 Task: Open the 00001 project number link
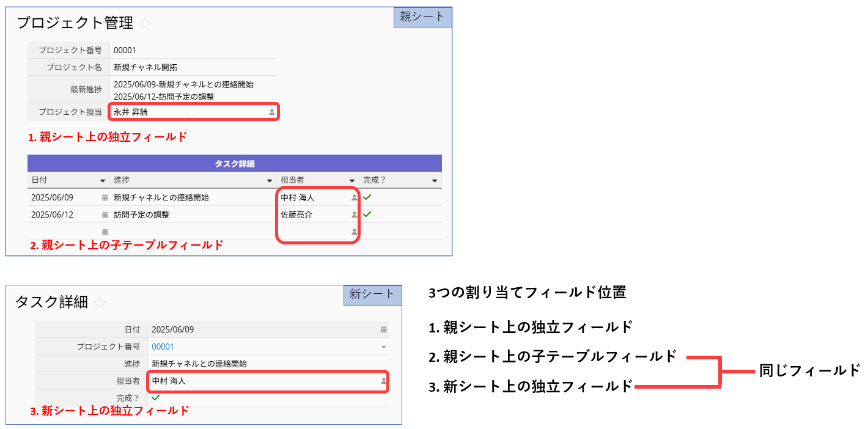point(163,346)
